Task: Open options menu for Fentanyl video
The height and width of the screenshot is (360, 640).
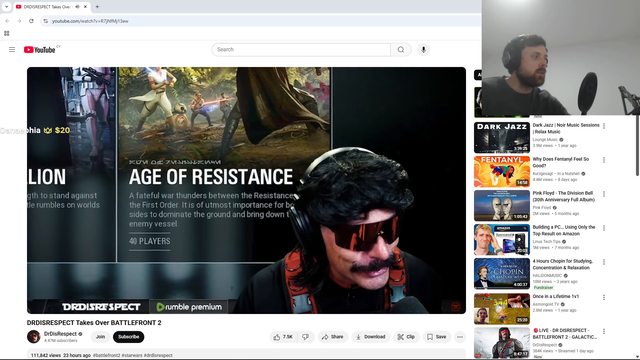Action: pos(604,160)
